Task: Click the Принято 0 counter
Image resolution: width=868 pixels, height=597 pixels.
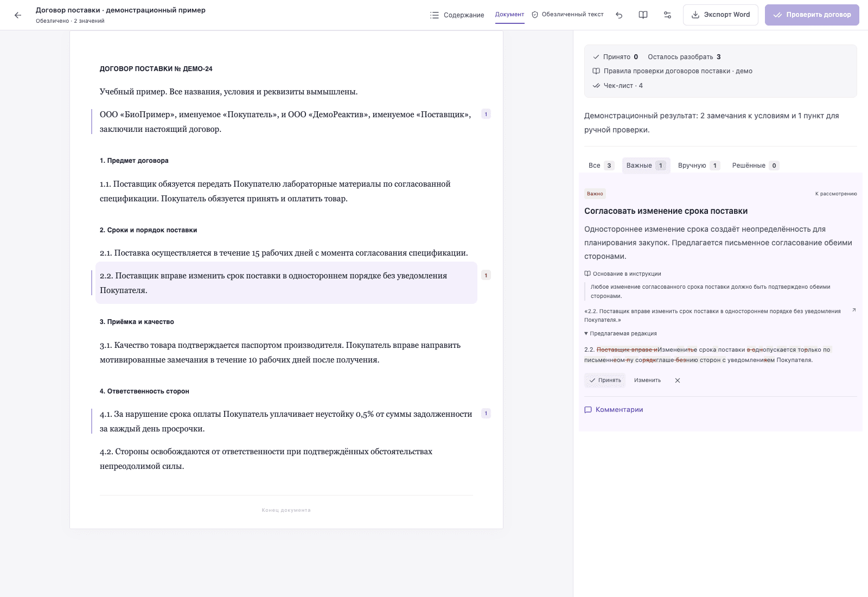Action: (x=616, y=57)
